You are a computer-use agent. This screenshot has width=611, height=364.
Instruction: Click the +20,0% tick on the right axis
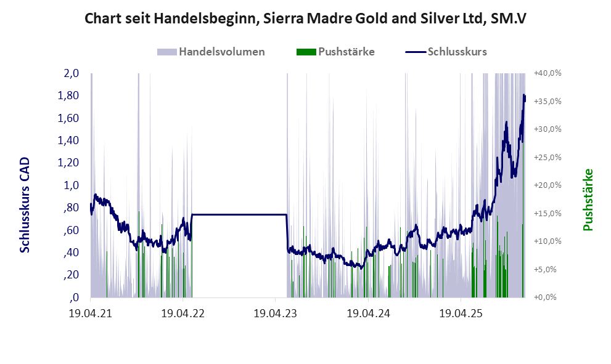547,185
